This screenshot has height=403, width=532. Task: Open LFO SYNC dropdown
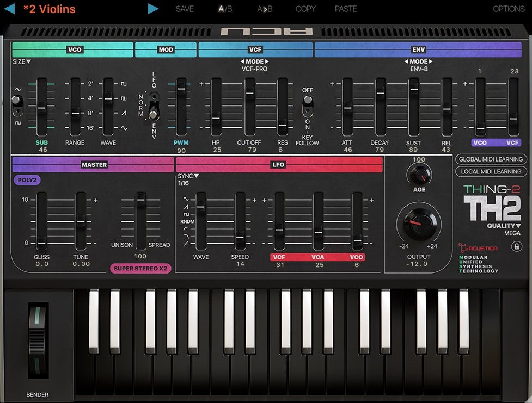point(188,176)
